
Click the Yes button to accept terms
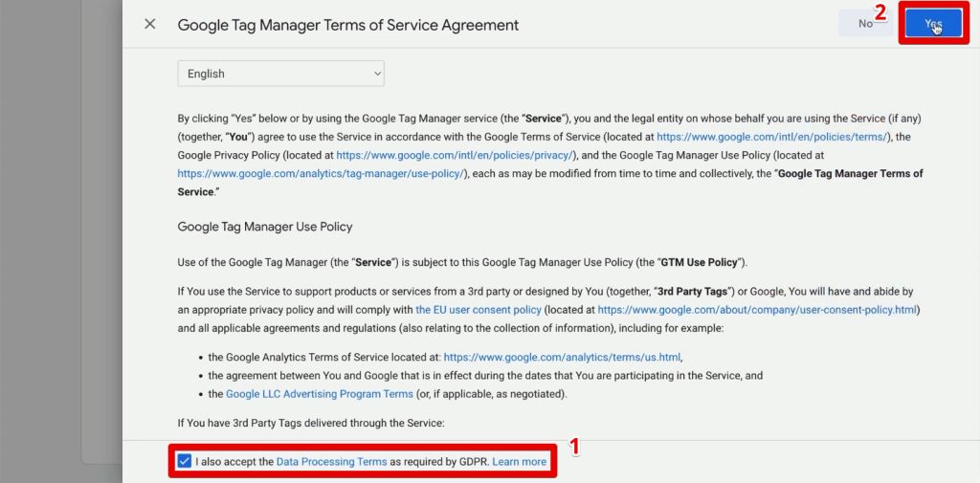point(933,24)
